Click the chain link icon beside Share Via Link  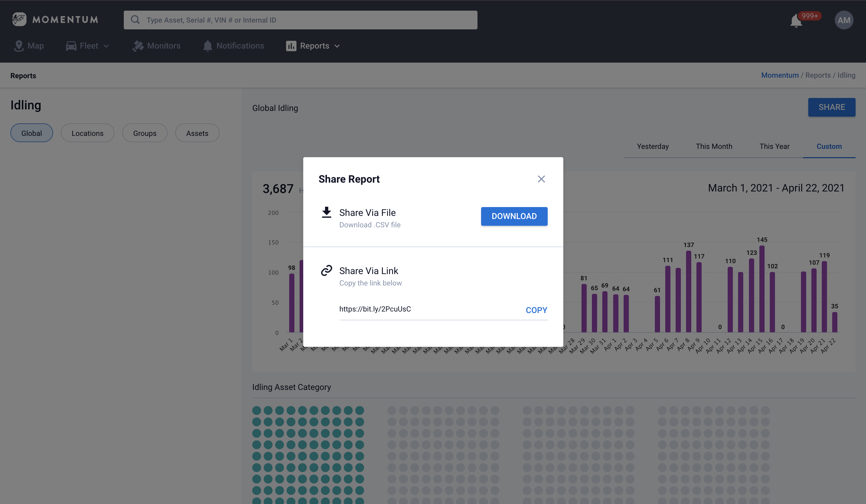326,270
